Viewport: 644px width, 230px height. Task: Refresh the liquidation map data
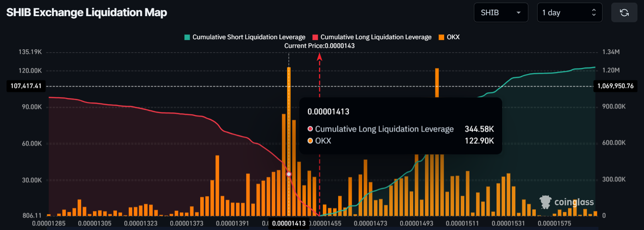[624, 13]
